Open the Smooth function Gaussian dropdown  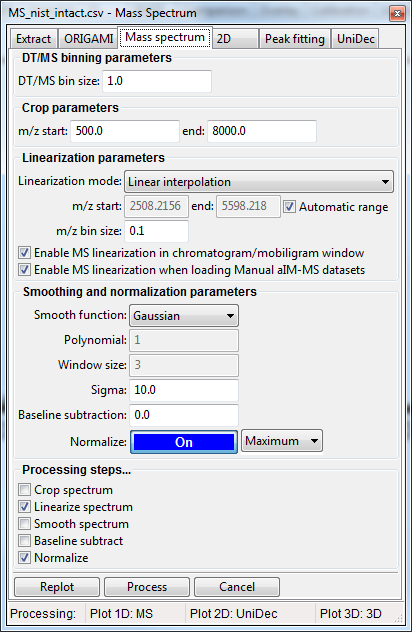[184, 316]
